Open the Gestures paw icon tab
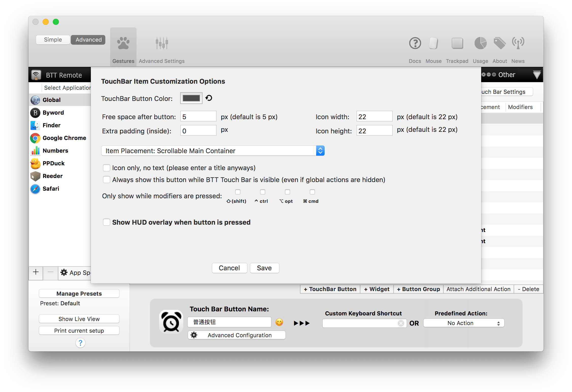The width and height of the screenshot is (572, 392). (x=123, y=43)
